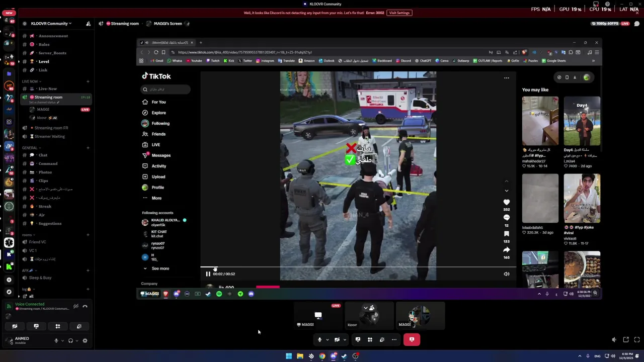
Task: Open mic options arrow in call control bar
Action: coord(327,340)
